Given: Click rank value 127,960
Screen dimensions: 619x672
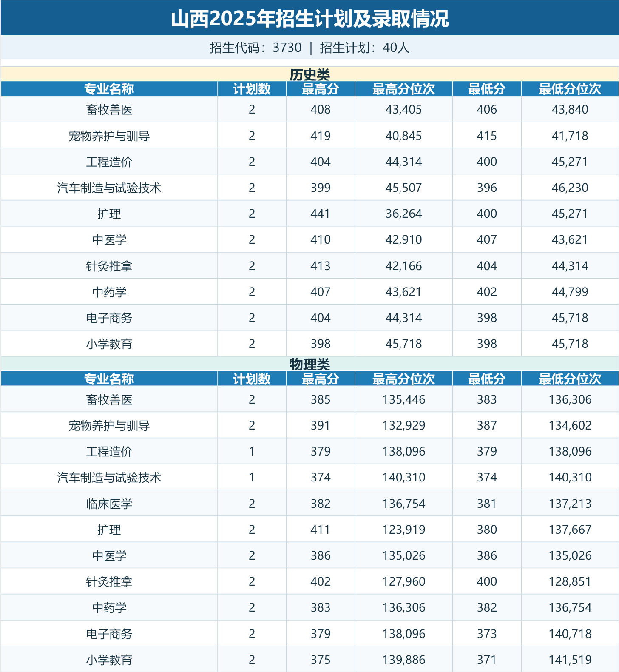Looking at the screenshot, I should [403, 581].
